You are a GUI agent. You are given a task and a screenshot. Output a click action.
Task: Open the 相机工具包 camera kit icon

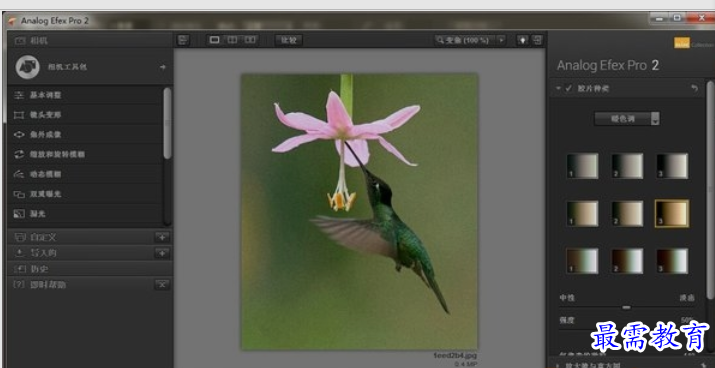coord(27,67)
